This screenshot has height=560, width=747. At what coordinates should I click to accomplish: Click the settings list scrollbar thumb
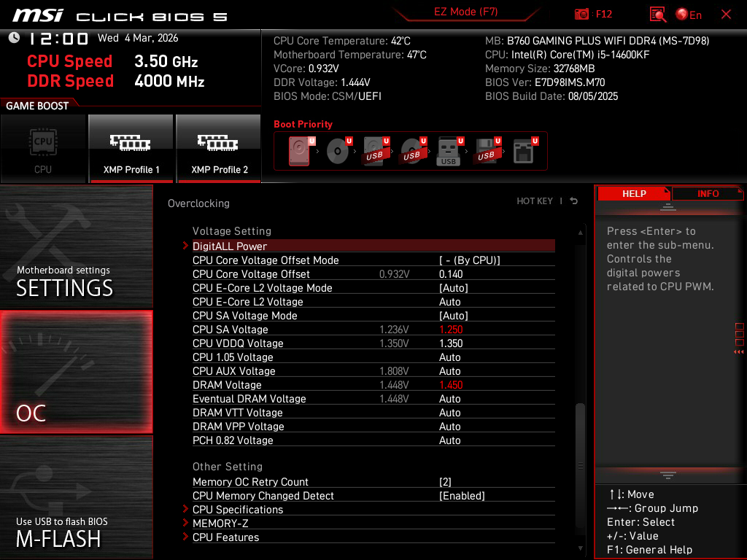pos(580,465)
